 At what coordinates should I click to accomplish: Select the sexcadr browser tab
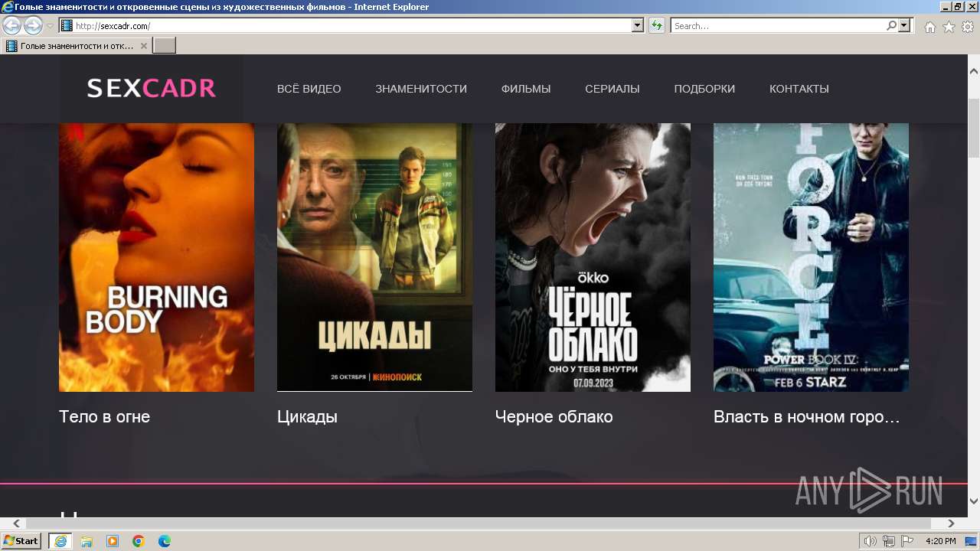point(77,46)
